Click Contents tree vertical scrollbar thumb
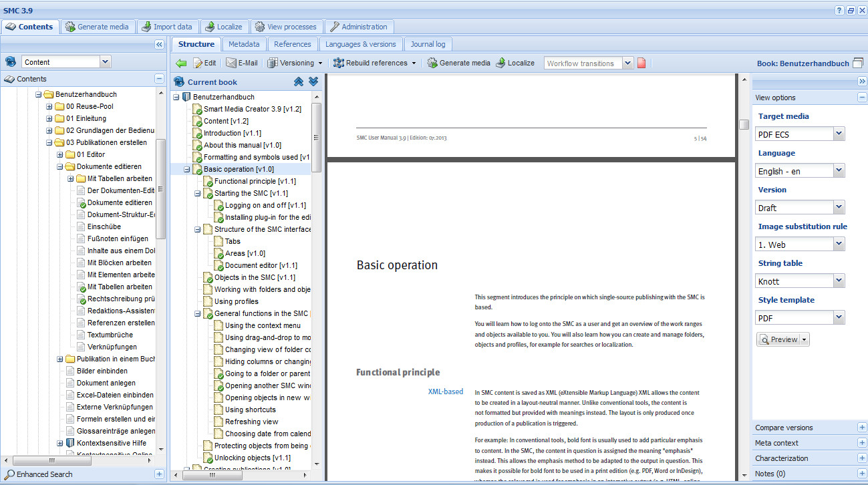This screenshot has height=485, width=868. pyautogui.click(x=160, y=188)
